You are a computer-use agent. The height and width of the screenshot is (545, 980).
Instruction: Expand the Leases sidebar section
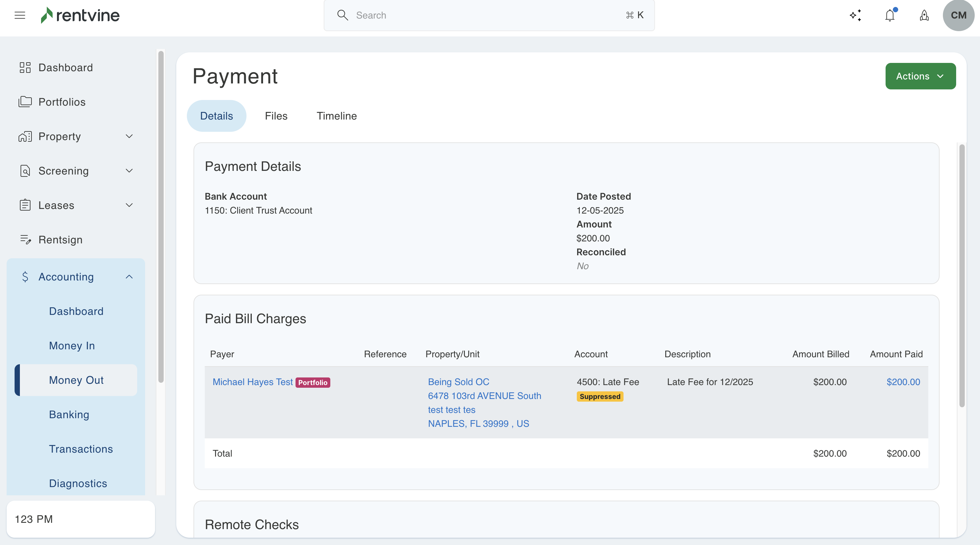[129, 205]
